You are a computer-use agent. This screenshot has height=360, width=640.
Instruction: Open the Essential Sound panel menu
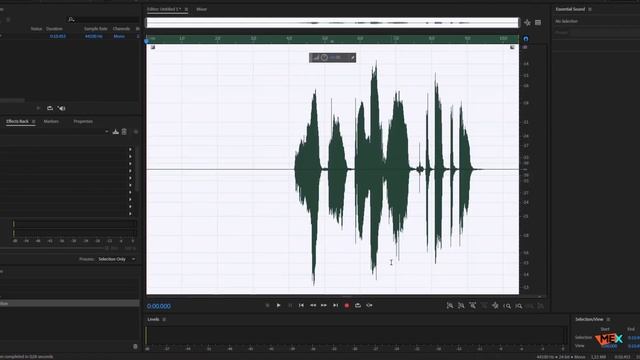click(590, 9)
